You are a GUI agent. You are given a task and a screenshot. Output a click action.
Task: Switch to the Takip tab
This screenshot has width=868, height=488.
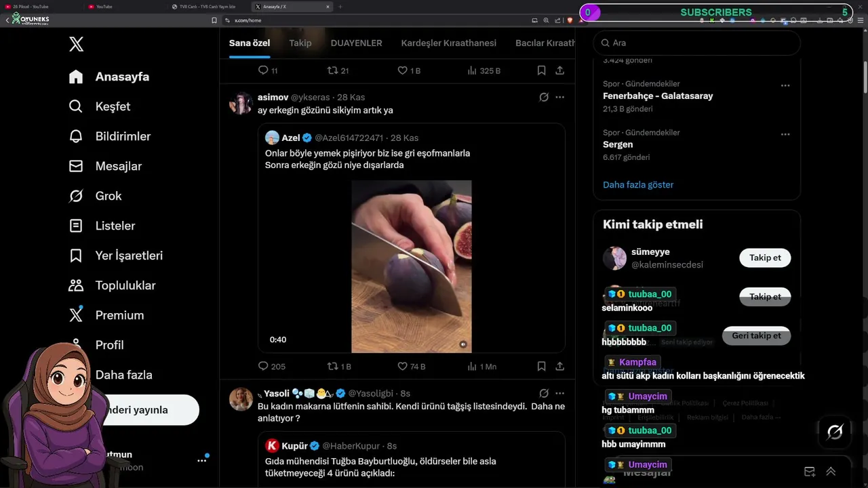(300, 43)
